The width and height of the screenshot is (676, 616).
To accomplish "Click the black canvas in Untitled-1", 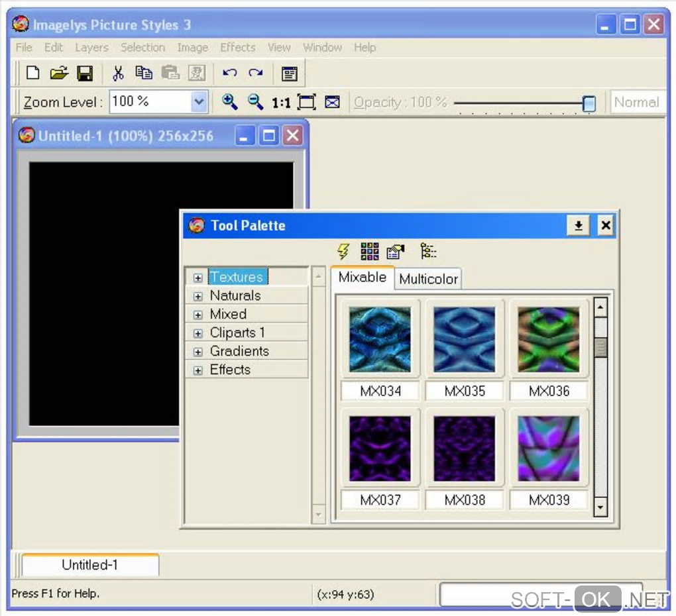I will click(x=103, y=293).
